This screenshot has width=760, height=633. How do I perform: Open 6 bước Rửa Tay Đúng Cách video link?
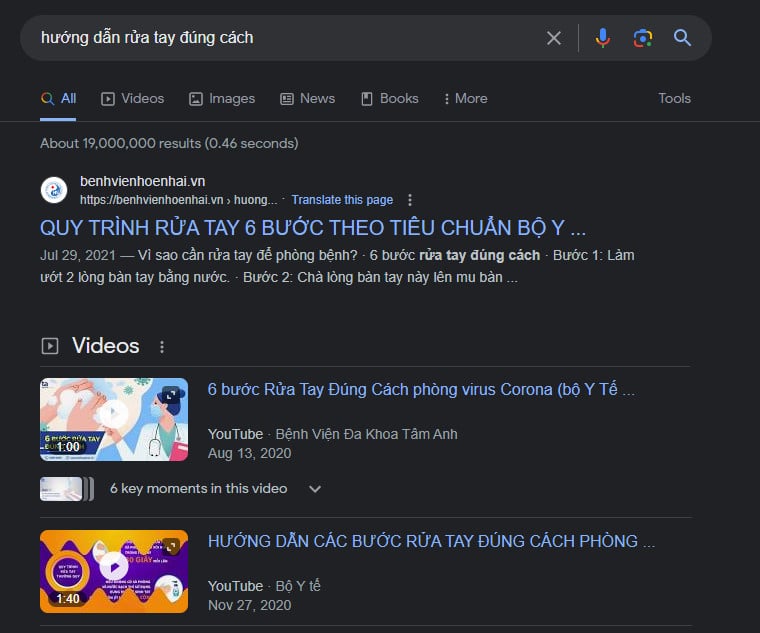pyautogui.click(x=421, y=390)
